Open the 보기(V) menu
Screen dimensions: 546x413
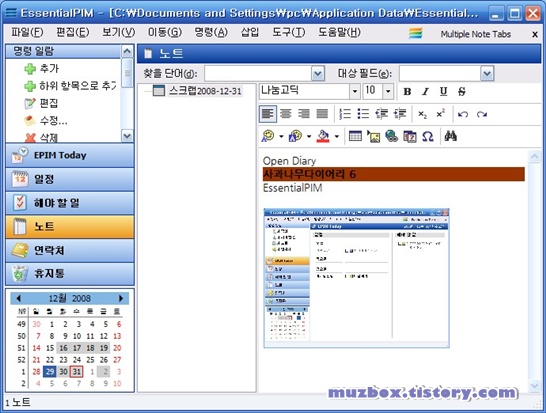click(118, 32)
